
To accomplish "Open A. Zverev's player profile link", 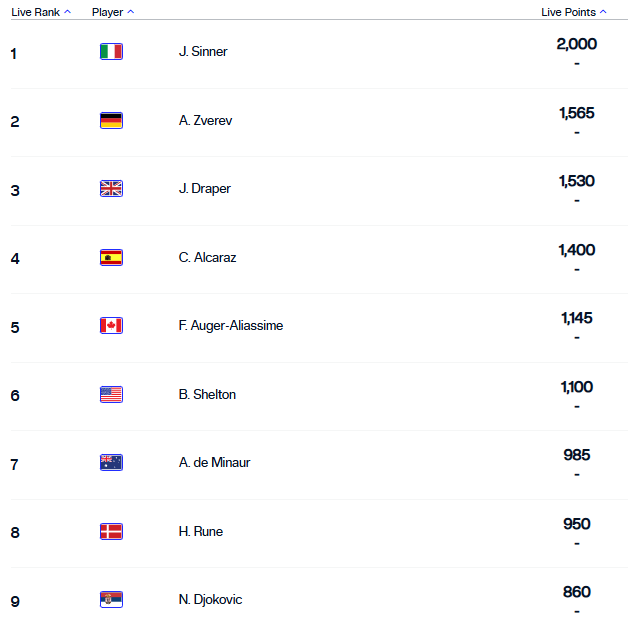I will coord(206,120).
